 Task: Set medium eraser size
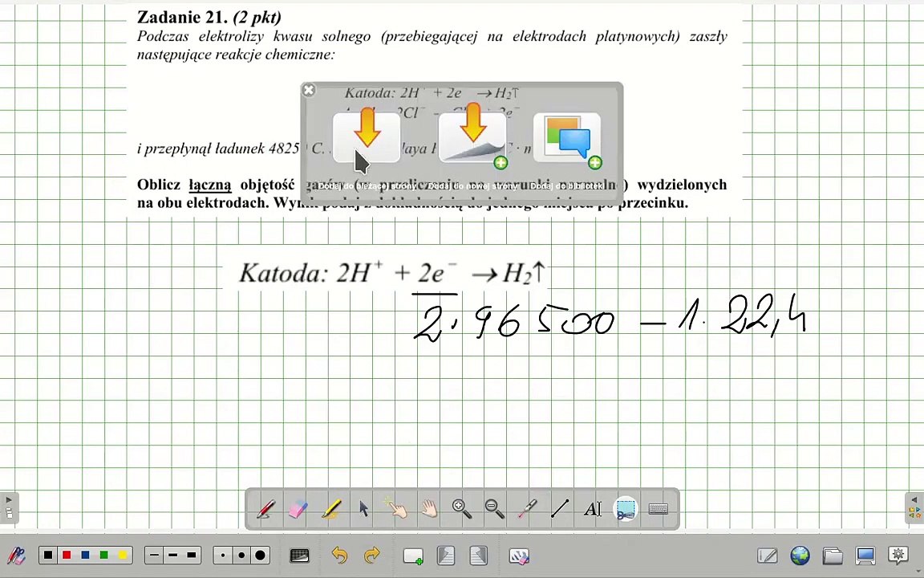coord(241,555)
